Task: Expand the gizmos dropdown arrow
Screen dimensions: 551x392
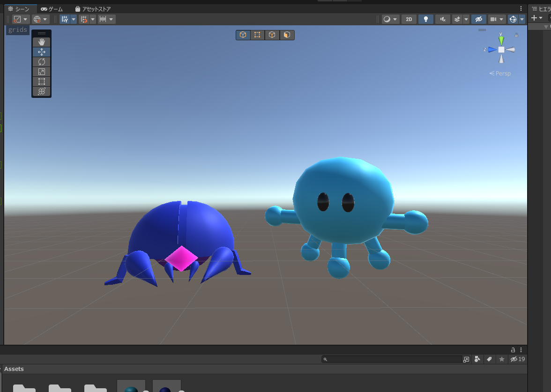Action: pos(522,19)
